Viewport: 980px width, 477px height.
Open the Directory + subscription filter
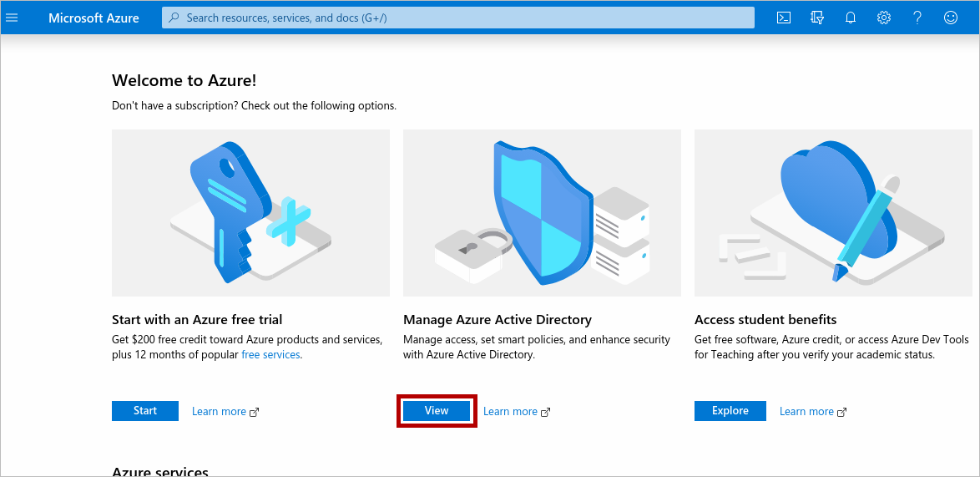[x=817, y=18]
